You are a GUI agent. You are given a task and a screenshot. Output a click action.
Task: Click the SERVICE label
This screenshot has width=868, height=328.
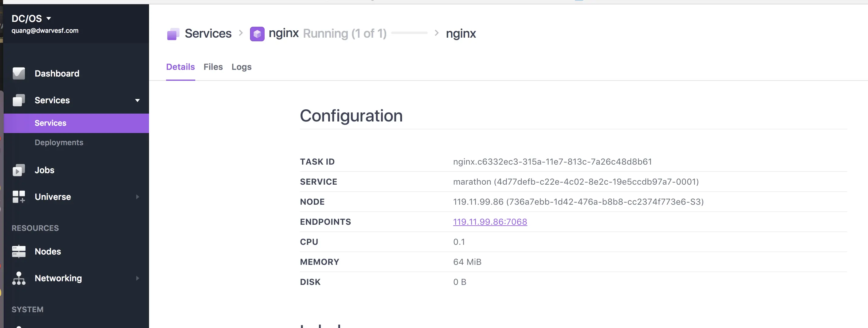[x=318, y=182]
